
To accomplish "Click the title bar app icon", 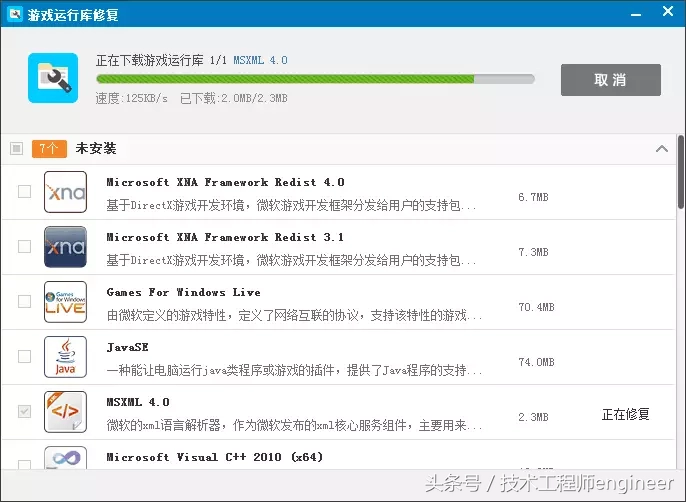I will [15, 14].
